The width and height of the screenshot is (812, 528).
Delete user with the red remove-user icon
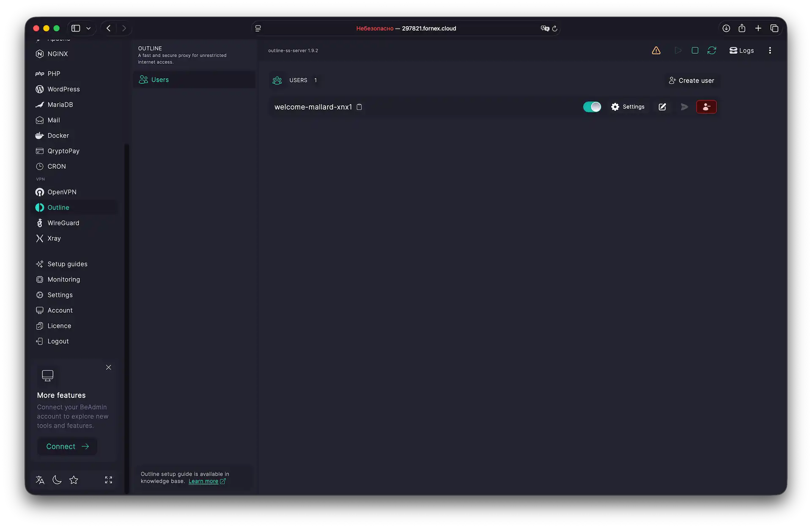(x=706, y=107)
